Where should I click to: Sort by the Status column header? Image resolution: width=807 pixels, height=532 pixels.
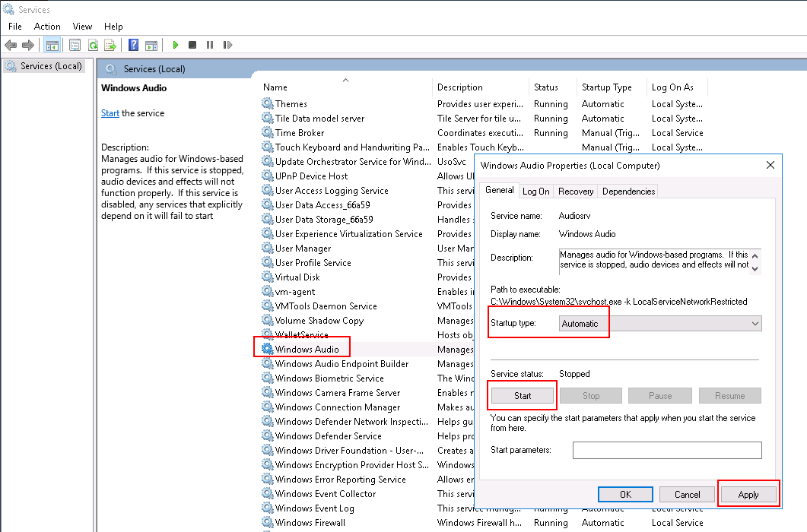click(x=553, y=87)
